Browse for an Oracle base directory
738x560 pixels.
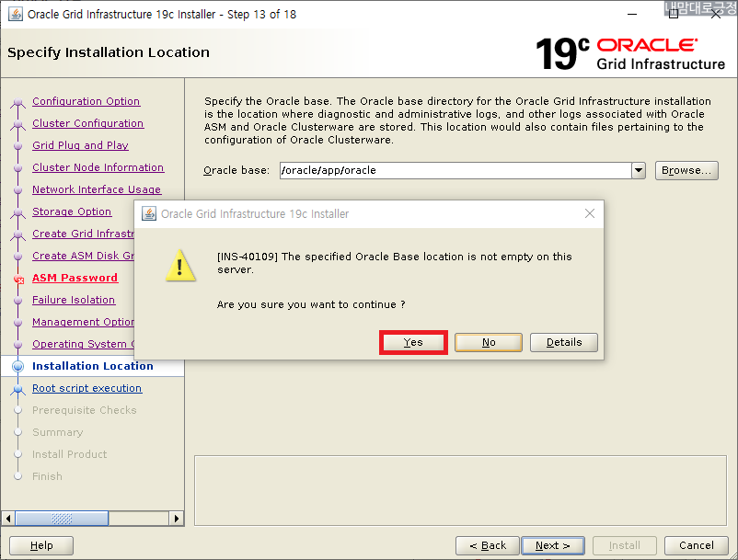pos(686,170)
